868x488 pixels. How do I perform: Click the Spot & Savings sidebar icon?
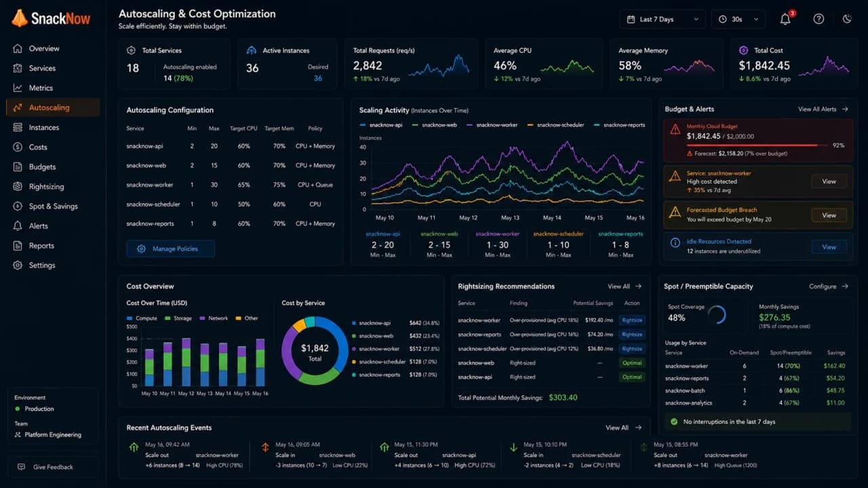(x=18, y=206)
